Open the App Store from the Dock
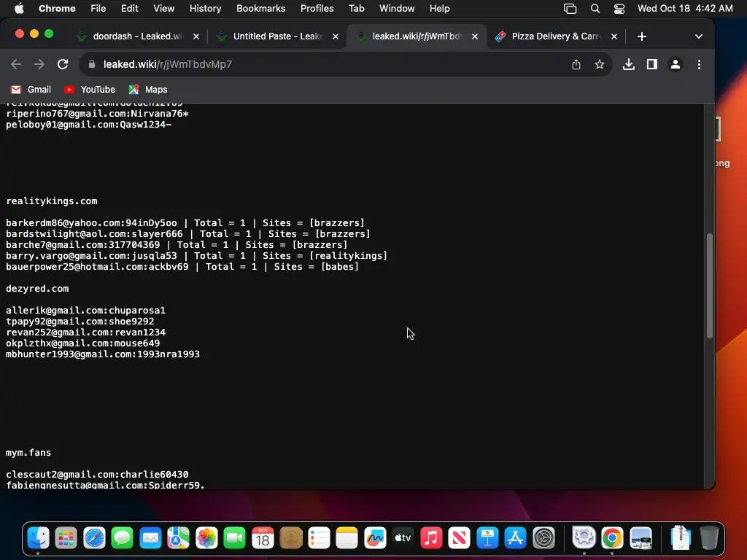Image resolution: width=747 pixels, height=560 pixels. click(516, 538)
